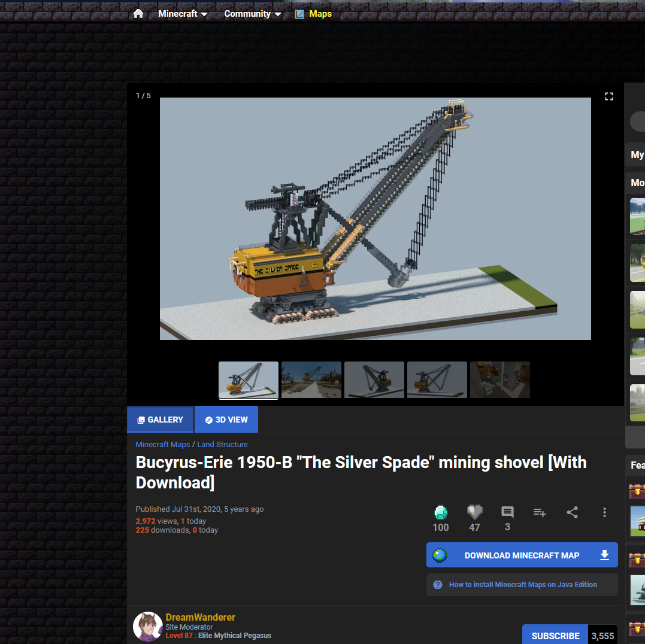Screen dimensions: 645x644
Task: Switch to GALLERY mode
Action: (x=160, y=419)
